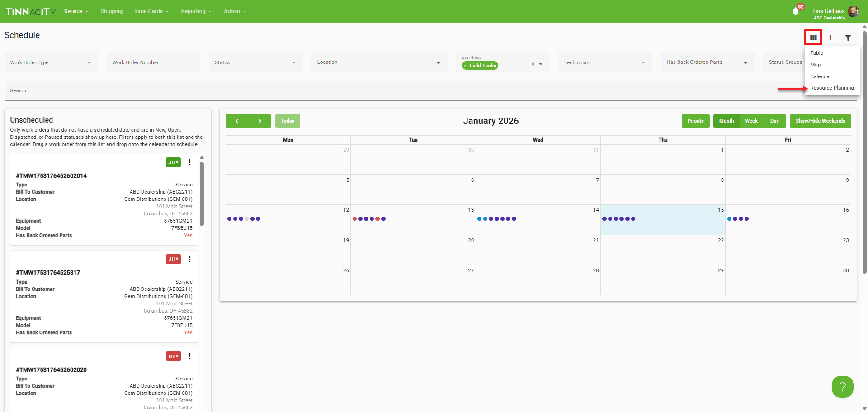This screenshot has width=868, height=412.
Task: Open the Admin menu
Action: click(235, 11)
